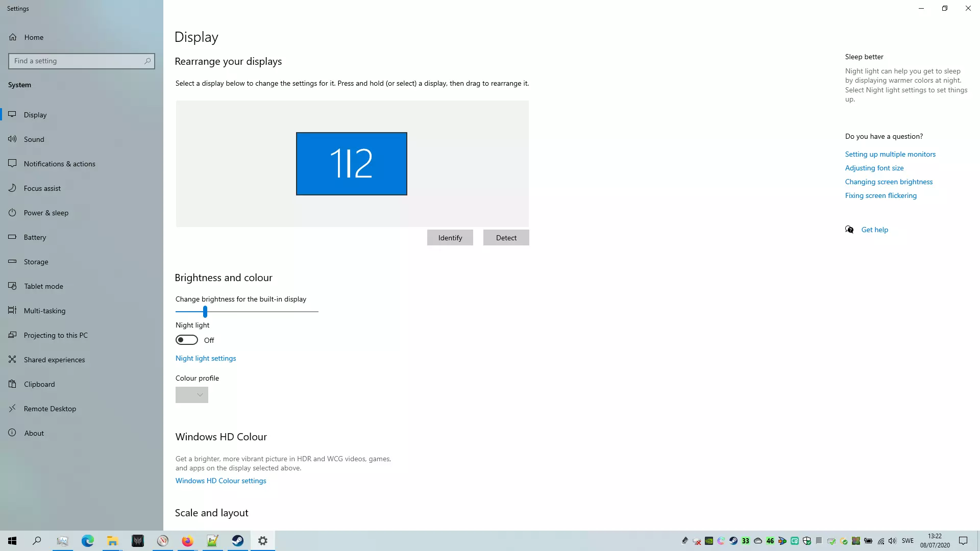The width and height of the screenshot is (980, 551).
Task: Open the Get help chat icon
Action: 849,230
